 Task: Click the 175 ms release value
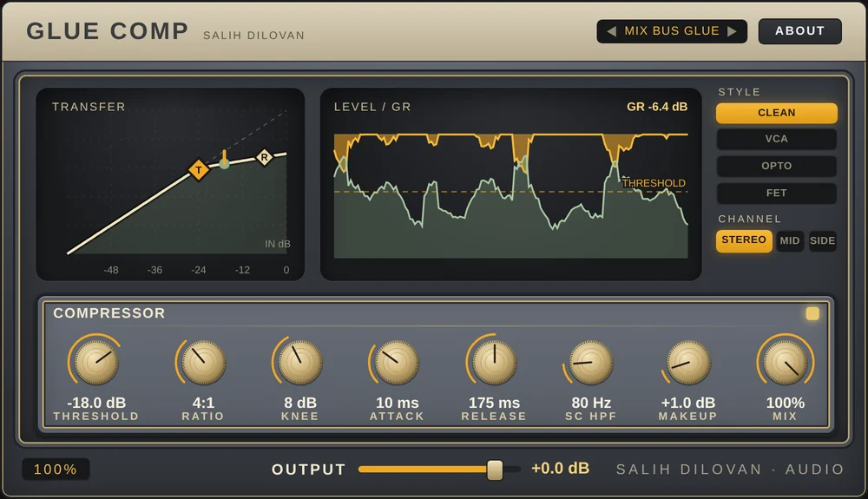[495, 403]
